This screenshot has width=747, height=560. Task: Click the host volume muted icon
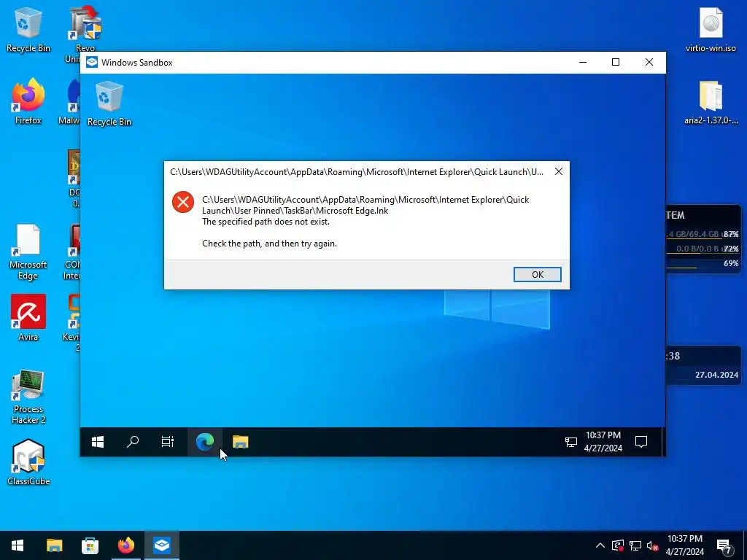tap(652, 545)
